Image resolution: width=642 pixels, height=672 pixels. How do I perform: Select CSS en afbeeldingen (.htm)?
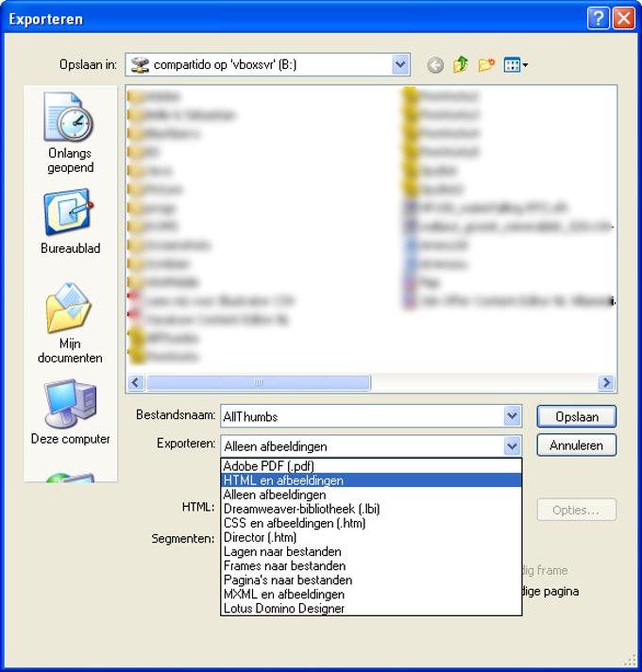point(371,523)
